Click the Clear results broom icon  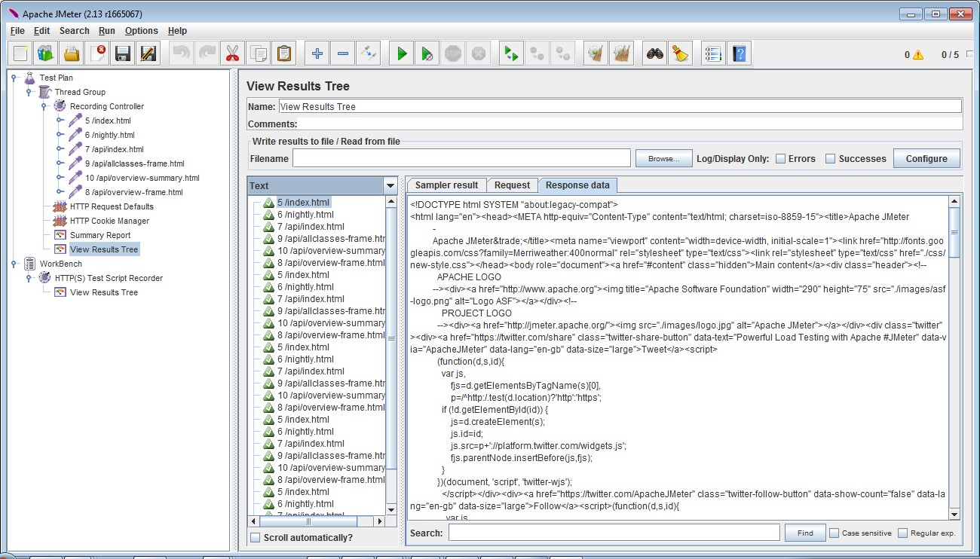click(x=596, y=53)
